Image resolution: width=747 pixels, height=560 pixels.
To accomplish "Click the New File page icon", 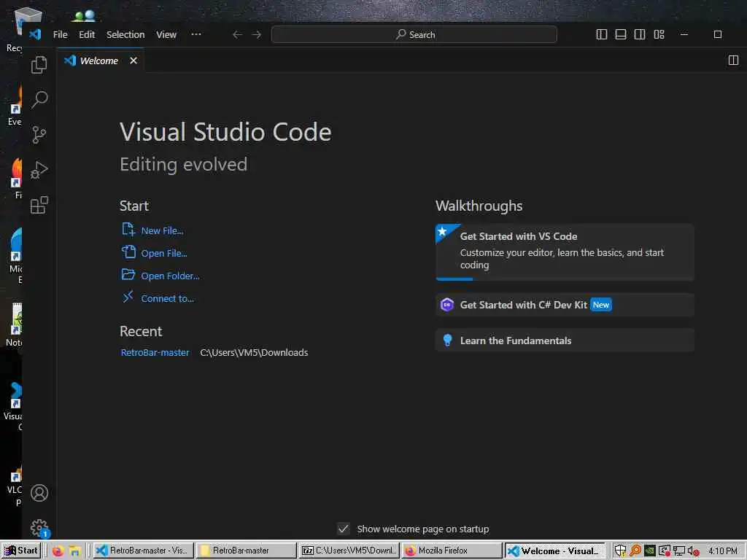I will (x=128, y=230).
